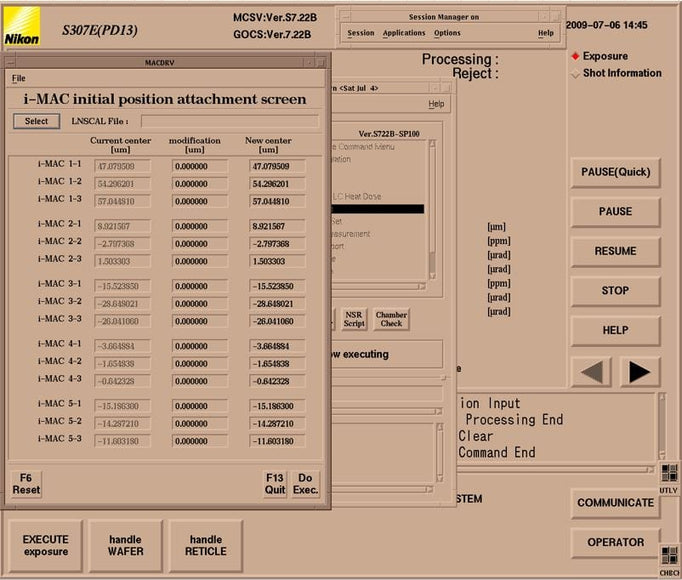This screenshot has height=580, width=682.
Task: Click the i-MAC 4-3 row label
Action: coord(60,379)
